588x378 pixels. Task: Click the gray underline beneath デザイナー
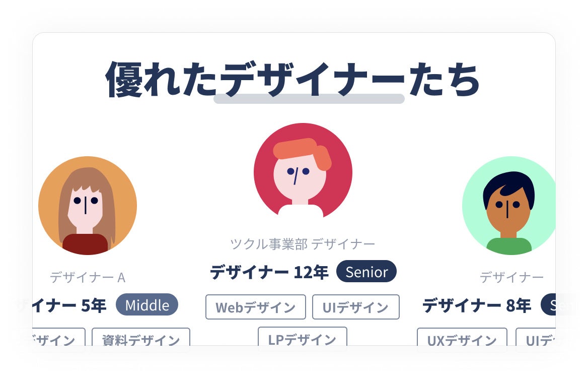click(x=309, y=99)
